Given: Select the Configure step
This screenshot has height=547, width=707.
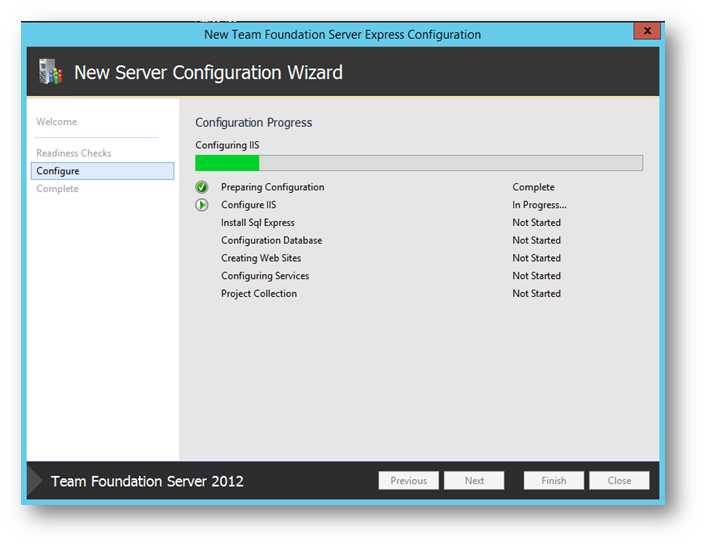Looking at the screenshot, I should (x=102, y=171).
